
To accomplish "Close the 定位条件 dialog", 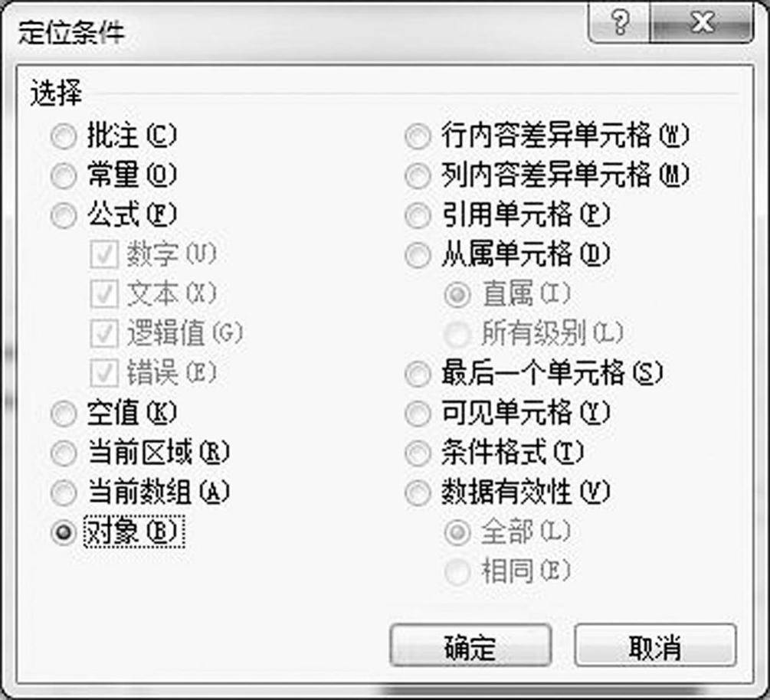I will point(701,25).
